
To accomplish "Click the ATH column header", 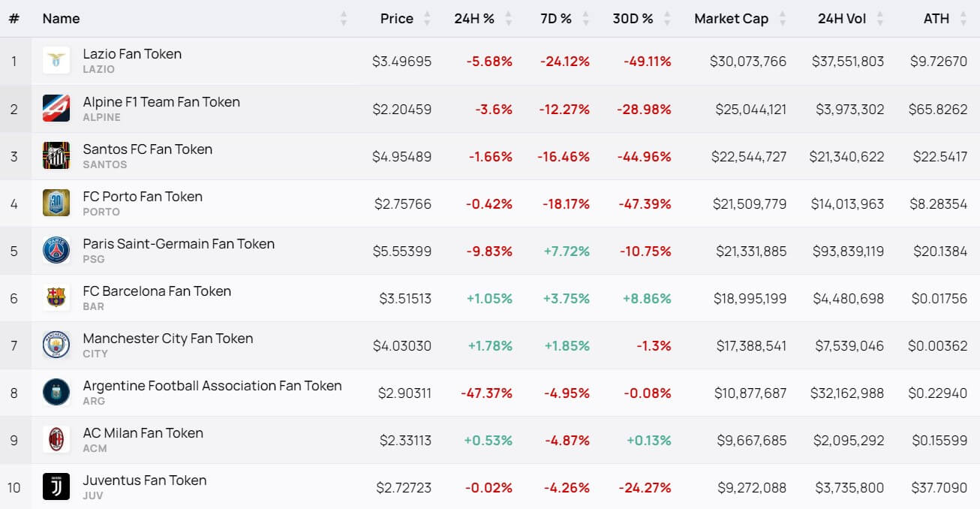I will (x=936, y=19).
